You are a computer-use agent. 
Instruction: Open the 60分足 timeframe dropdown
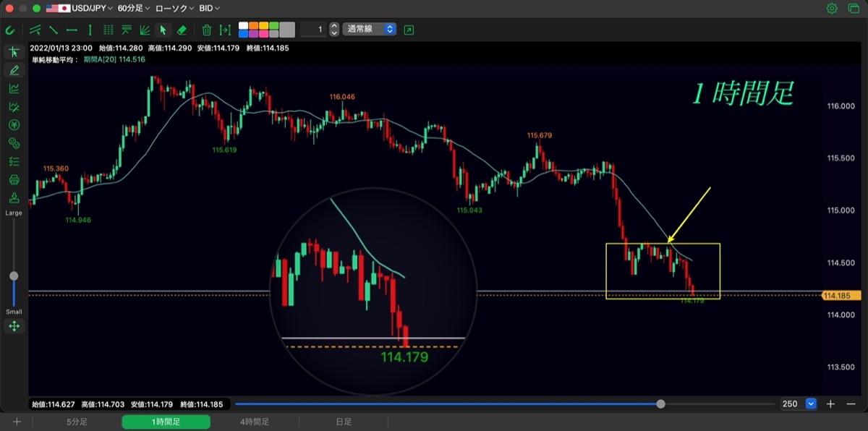(134, 8)
